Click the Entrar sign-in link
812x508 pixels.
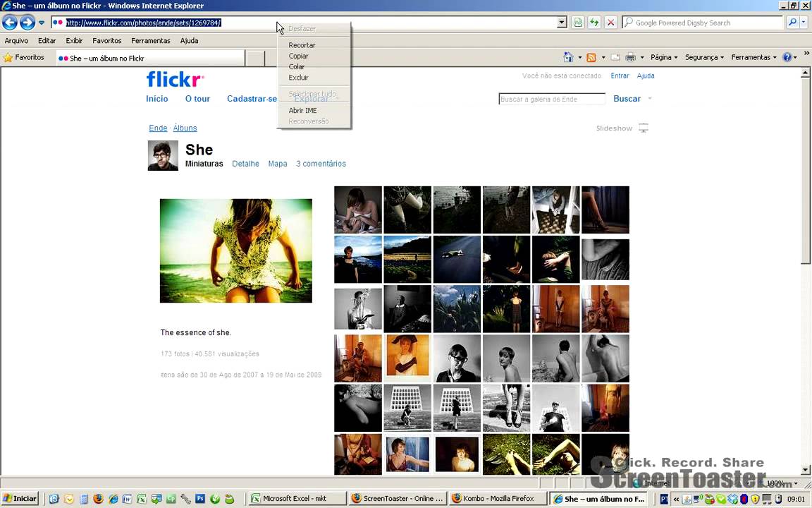620,75
